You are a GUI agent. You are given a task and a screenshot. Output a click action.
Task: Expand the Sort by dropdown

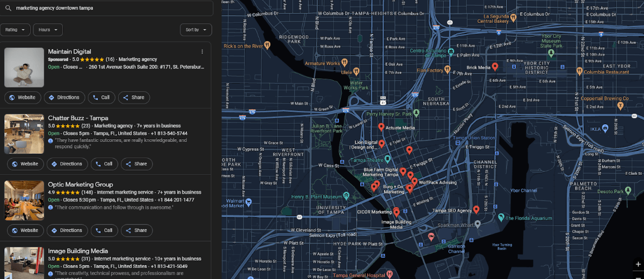tap(196, 30)
